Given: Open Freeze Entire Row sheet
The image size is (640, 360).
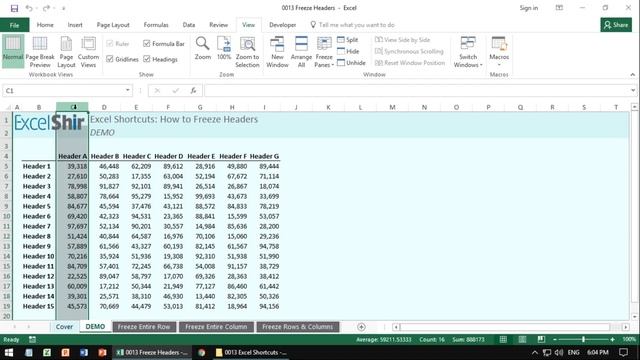Looking at the screenshot, I should (144, 327).
